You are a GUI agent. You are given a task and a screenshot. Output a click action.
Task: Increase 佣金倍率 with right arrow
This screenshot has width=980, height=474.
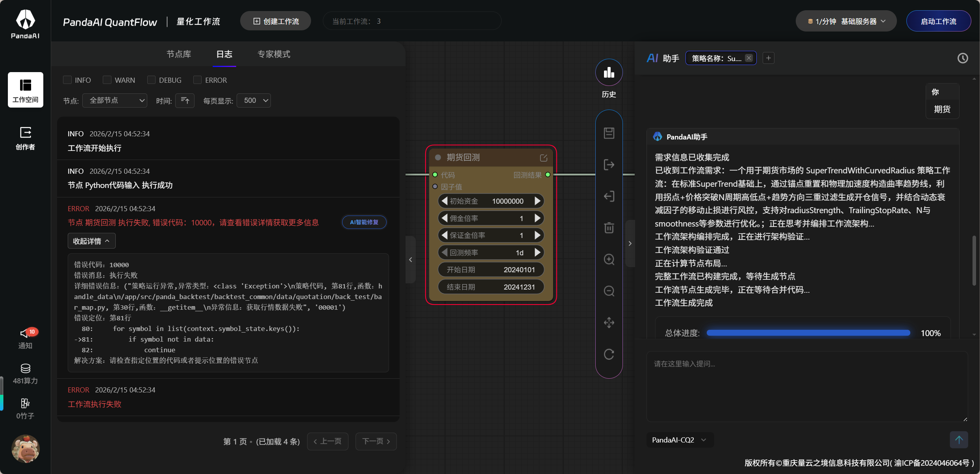(537, 218)
